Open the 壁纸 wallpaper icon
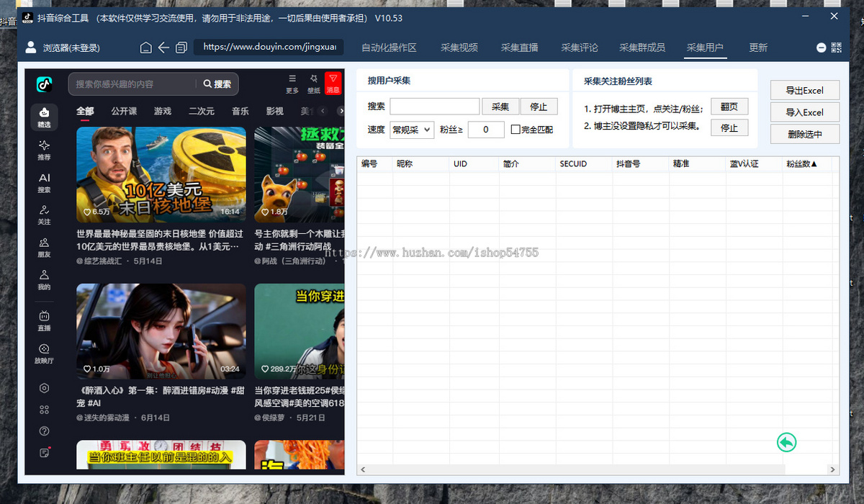The width and height of the screenshot is (864, 504). pos(314,84)
